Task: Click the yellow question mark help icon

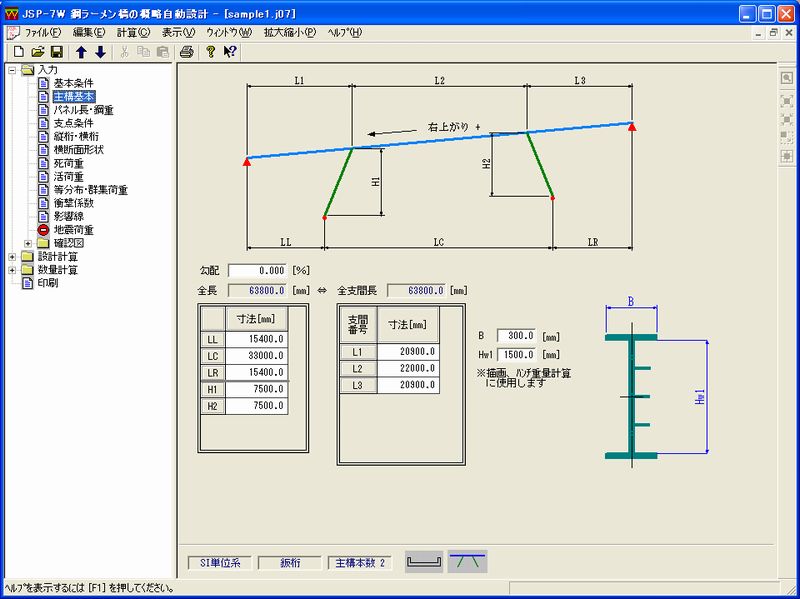Action: [x=210, y=52]
